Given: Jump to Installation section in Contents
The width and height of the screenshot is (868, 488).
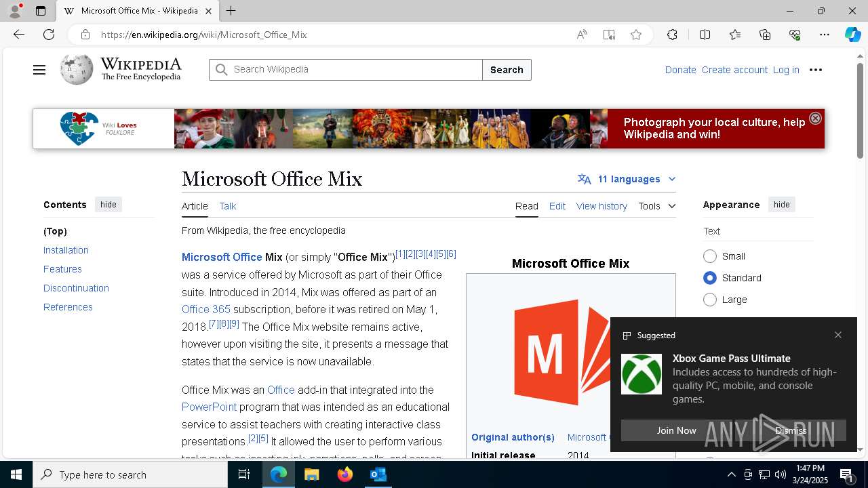Looking at the screenshot, I should (66, 250).
